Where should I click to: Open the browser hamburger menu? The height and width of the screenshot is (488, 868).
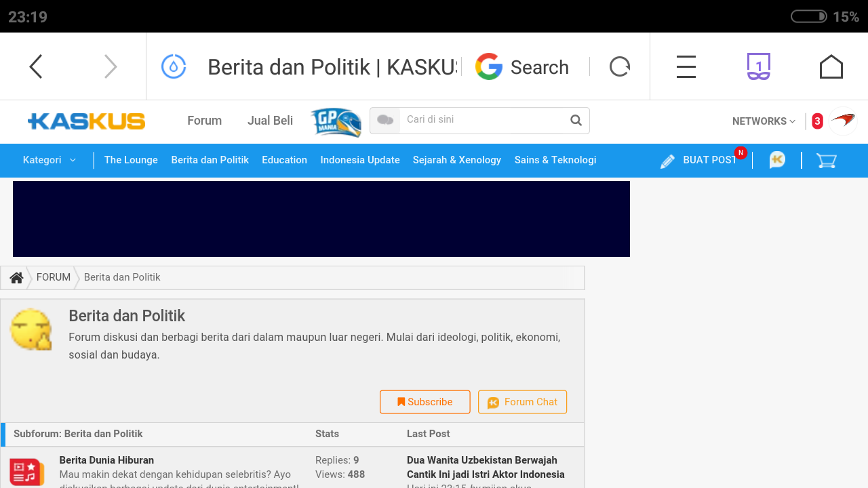tap(686, 66)
